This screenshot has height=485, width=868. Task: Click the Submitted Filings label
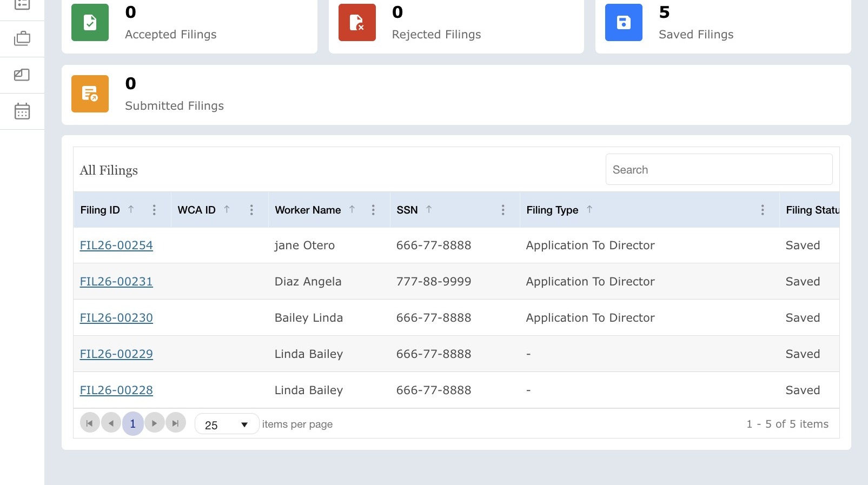pos(174,106)
